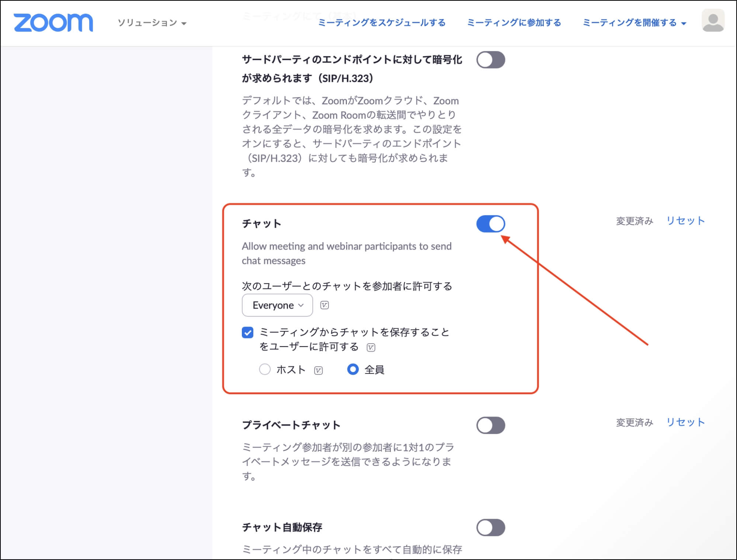Enable the チャット自動保存 toggle
737x560 pixels.
[490, 527]
